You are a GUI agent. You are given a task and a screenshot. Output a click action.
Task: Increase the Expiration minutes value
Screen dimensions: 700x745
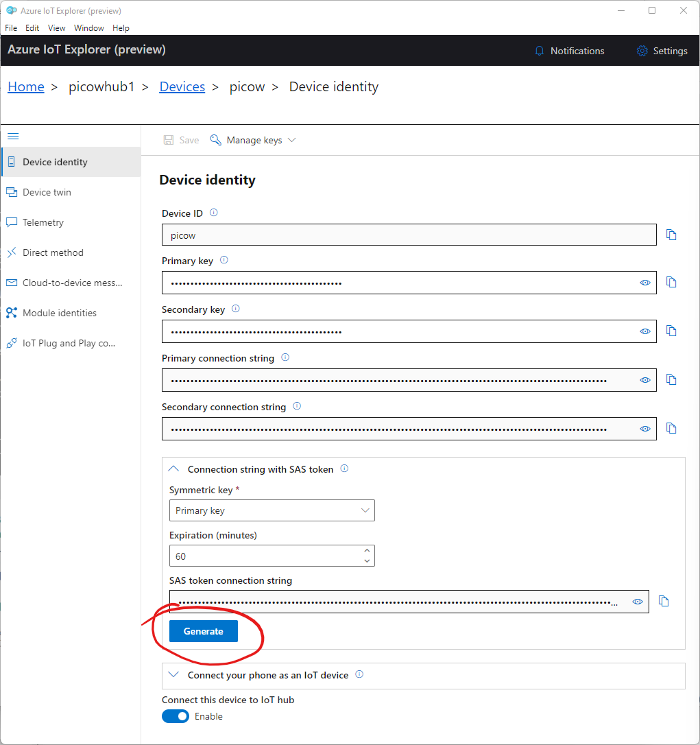(367, 551)
